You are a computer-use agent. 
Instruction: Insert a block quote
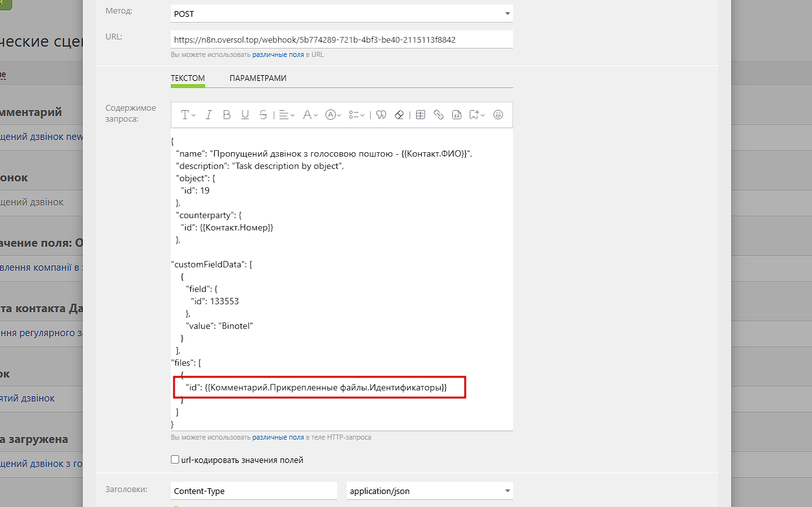381,115
